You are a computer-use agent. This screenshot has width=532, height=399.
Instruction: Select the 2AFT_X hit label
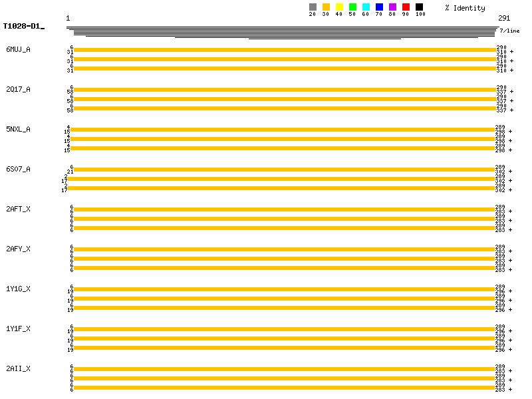point(18,209)
